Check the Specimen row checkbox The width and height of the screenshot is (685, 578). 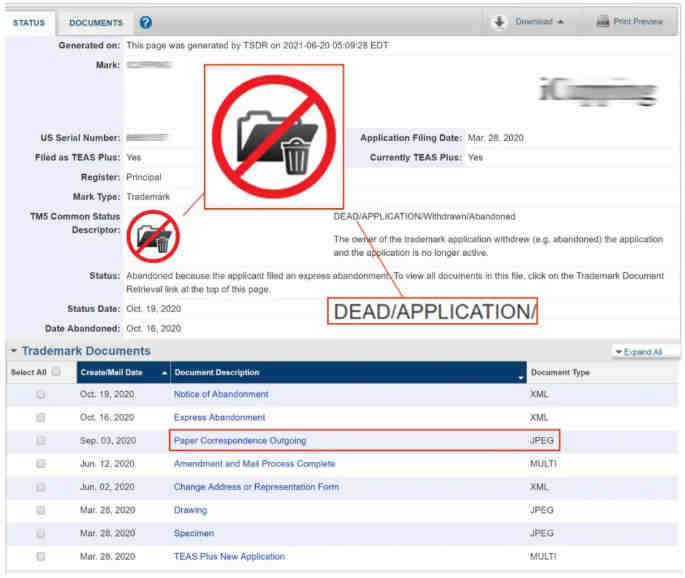40,533
